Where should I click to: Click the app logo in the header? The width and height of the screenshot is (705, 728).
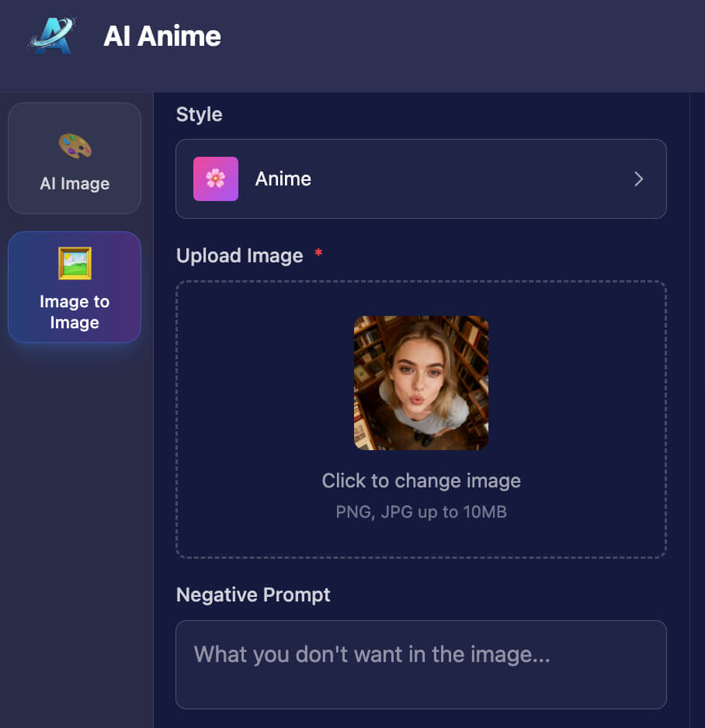tap(51, 34)
